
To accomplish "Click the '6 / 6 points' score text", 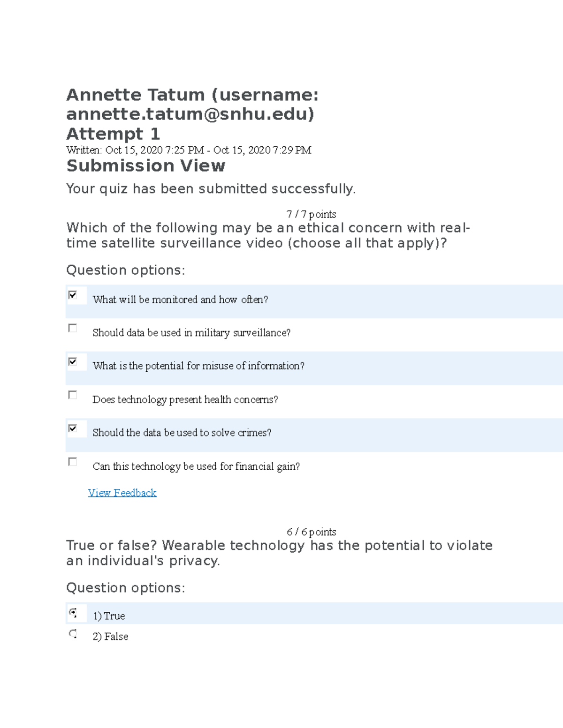I will [311, 532].
